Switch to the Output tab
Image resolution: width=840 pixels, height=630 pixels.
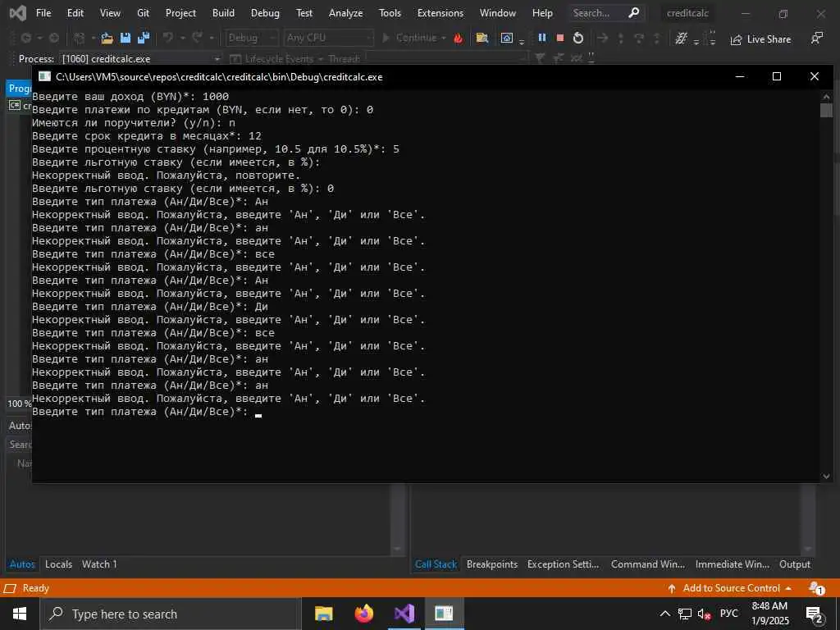coord(794,564)
